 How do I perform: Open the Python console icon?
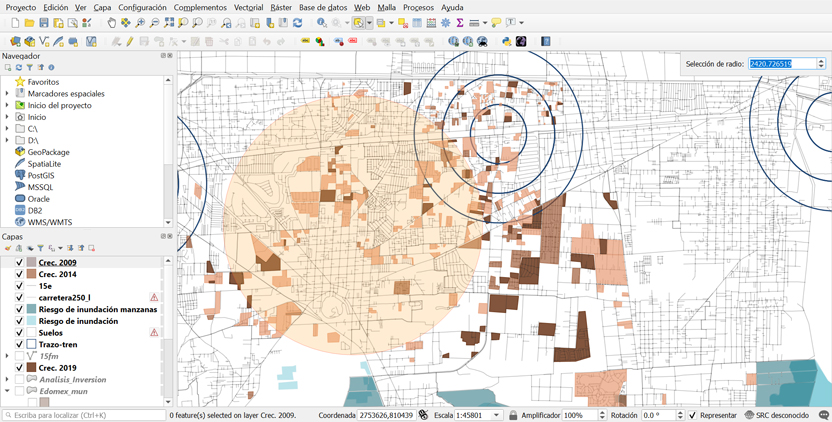coord(507,42)
